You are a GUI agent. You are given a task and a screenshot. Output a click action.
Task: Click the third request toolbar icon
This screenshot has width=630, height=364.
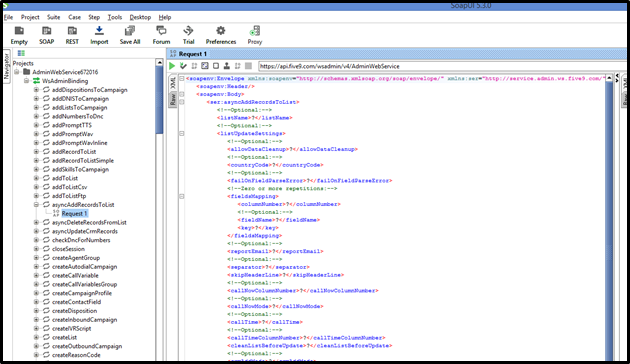click(194, 66)
